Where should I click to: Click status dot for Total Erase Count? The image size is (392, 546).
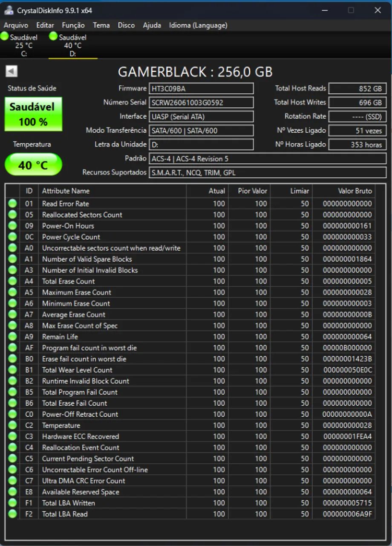(x=12, y=281)
